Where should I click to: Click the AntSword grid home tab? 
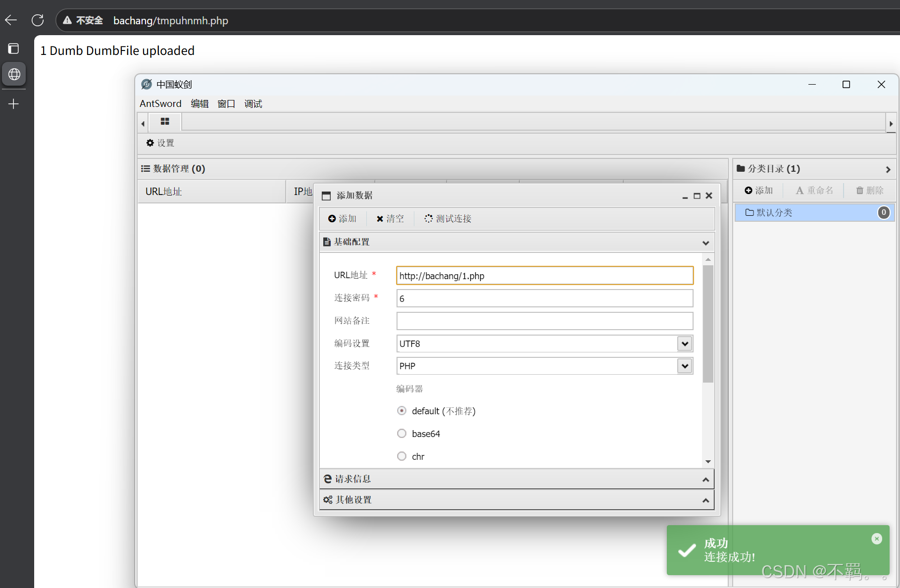pos(165,121)
